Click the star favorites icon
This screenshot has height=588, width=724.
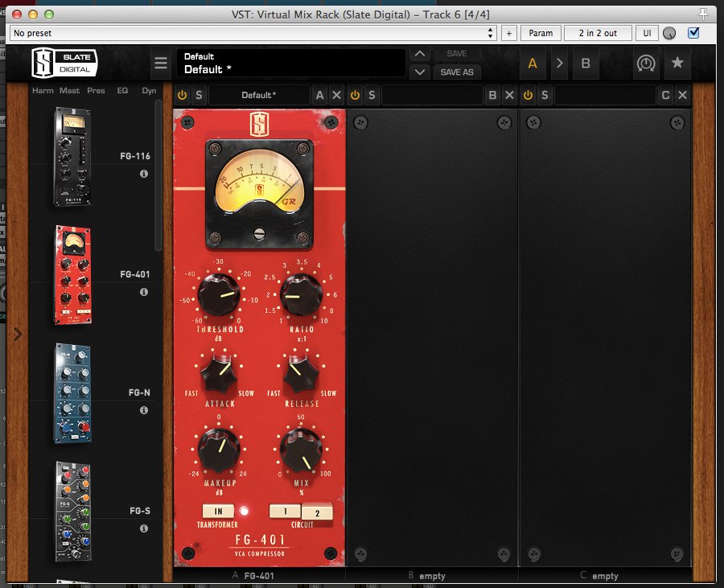tap(677, 63)
